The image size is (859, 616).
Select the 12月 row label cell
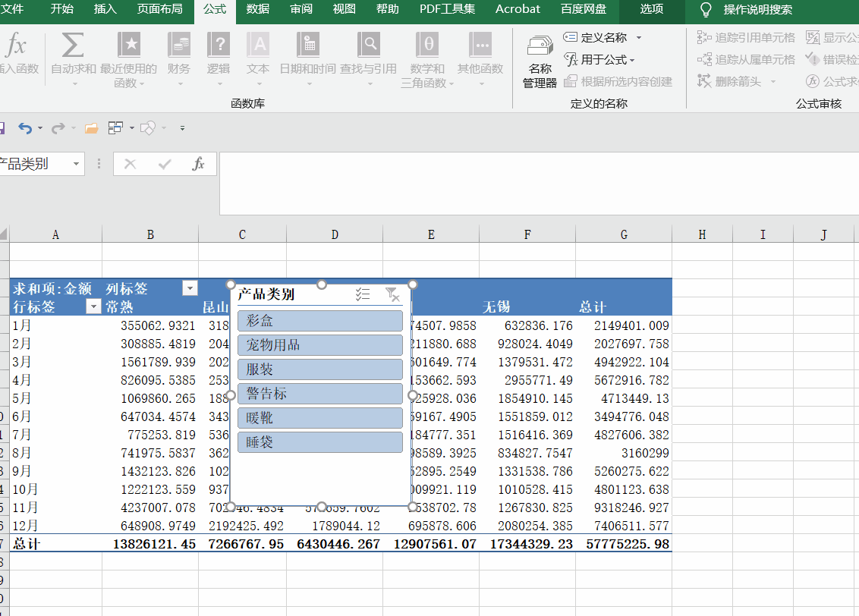[x=56, y=526]
